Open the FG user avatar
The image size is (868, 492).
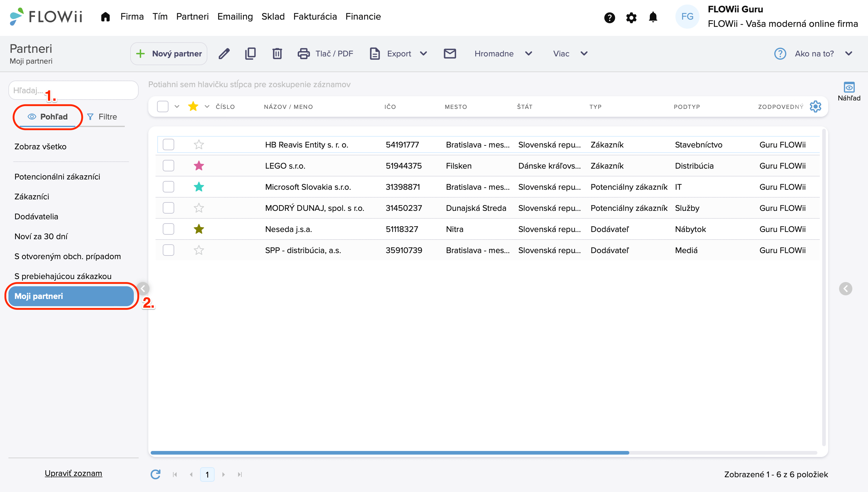click(687, 17)
